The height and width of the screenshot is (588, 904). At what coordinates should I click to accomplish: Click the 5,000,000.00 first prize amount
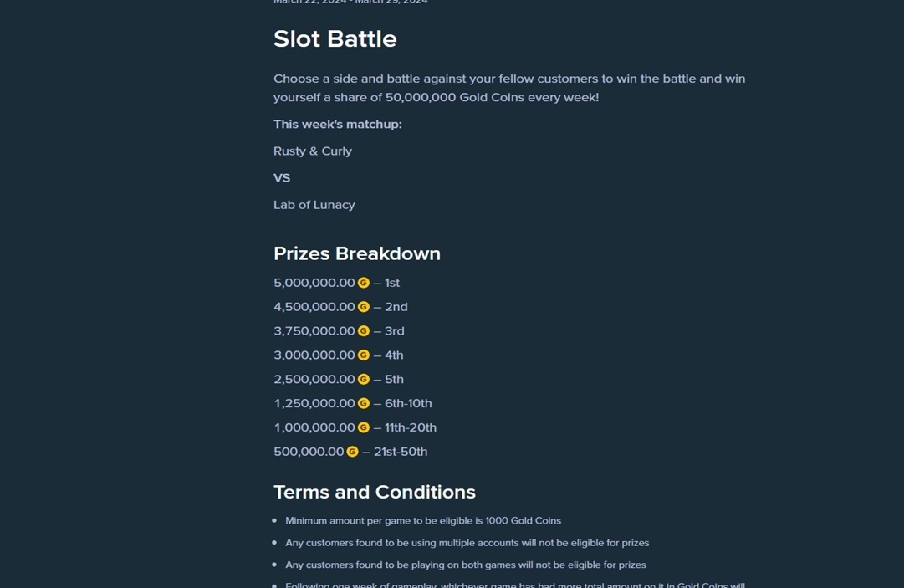(314, 283)
